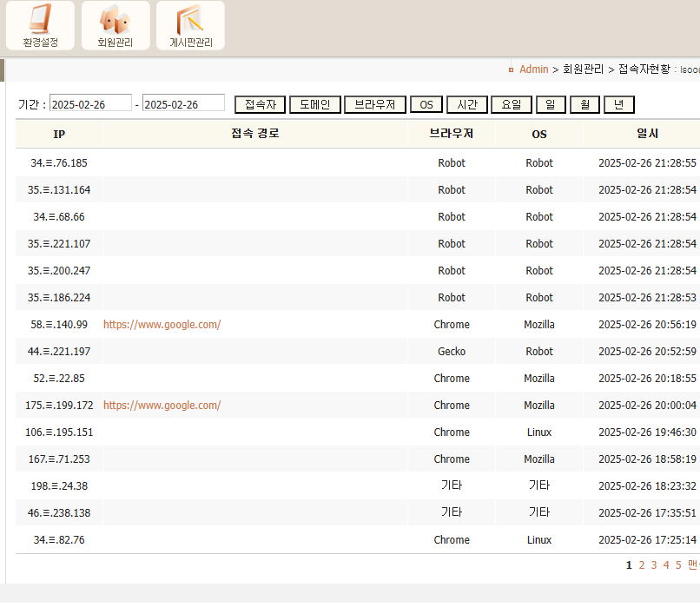Click timestamp 2025-02-26 20:00:04
The image size is (700, 614).
(x=647, y=406)
